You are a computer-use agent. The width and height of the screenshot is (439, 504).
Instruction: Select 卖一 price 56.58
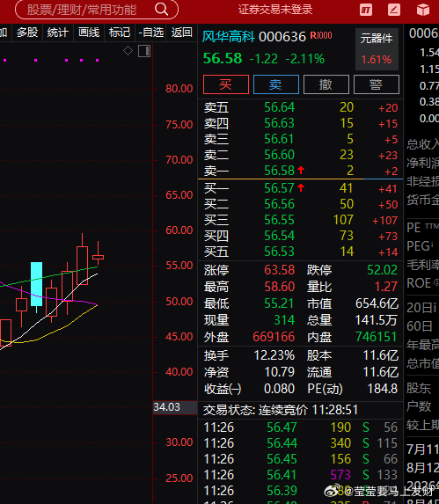point(279,171)
